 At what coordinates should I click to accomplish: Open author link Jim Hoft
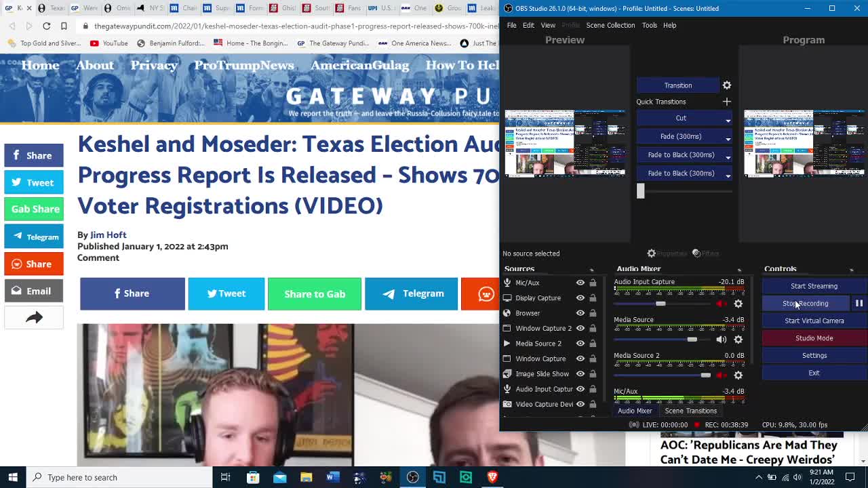(x=108, y=235)
